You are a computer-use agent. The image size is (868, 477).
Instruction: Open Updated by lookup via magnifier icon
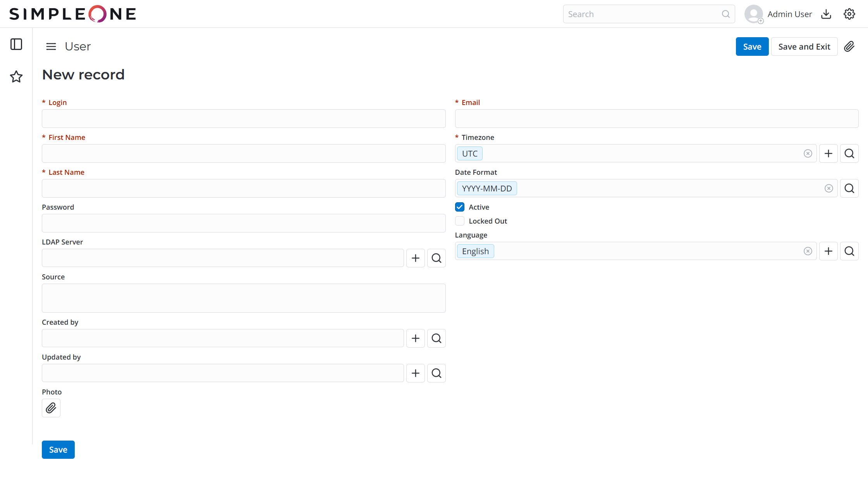[x=436, y=373]
